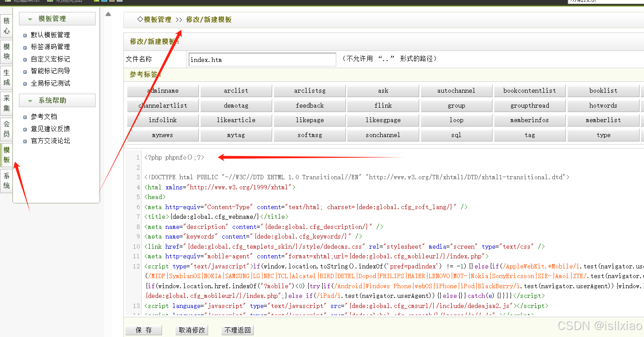Insert the autochannel reference tag
Image resolution: width=644 pixels, height=337 pixels.
click(456, 91)
